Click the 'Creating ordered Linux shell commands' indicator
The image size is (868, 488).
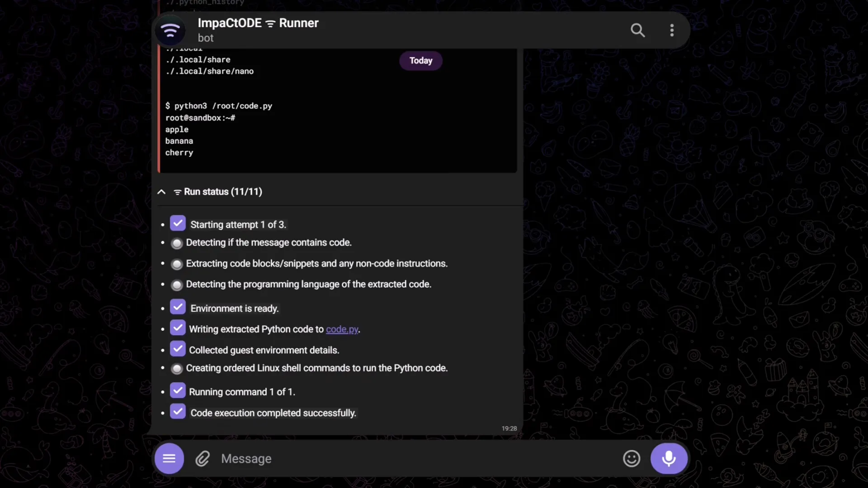coord(177,369)
